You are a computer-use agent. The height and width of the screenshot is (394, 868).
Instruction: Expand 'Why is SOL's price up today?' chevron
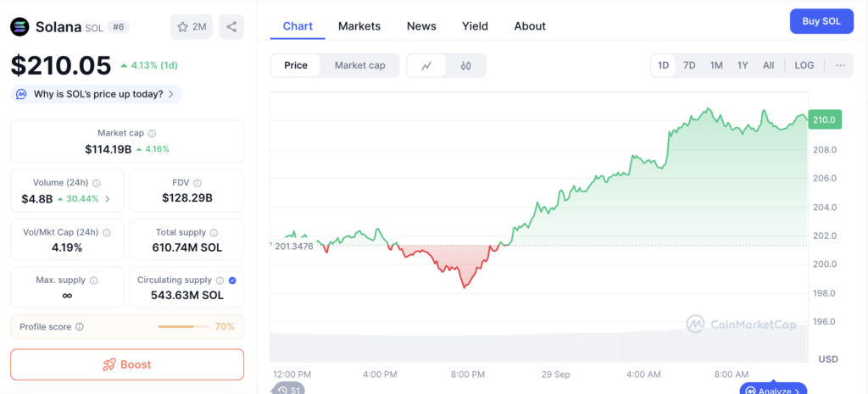[171, 94]
